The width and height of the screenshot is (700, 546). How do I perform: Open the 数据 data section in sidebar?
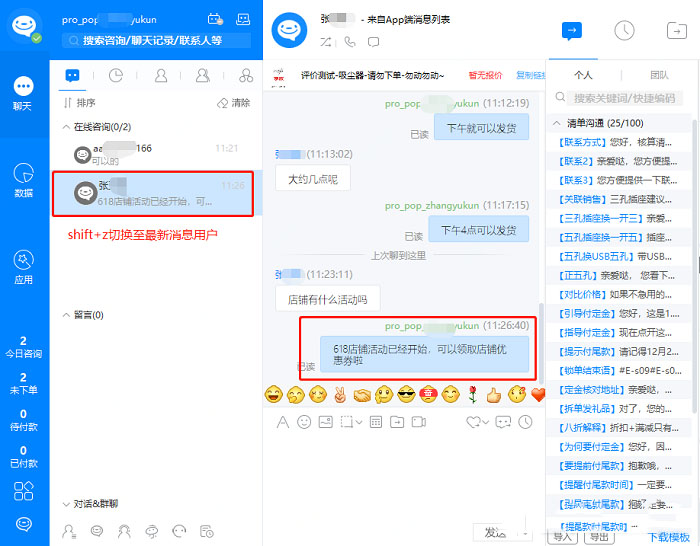23,180
